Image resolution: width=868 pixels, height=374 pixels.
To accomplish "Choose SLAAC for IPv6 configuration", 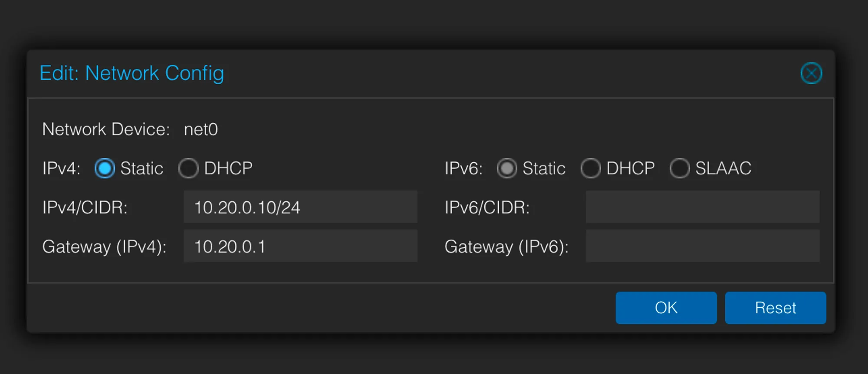I will click(x=680, y=168).
